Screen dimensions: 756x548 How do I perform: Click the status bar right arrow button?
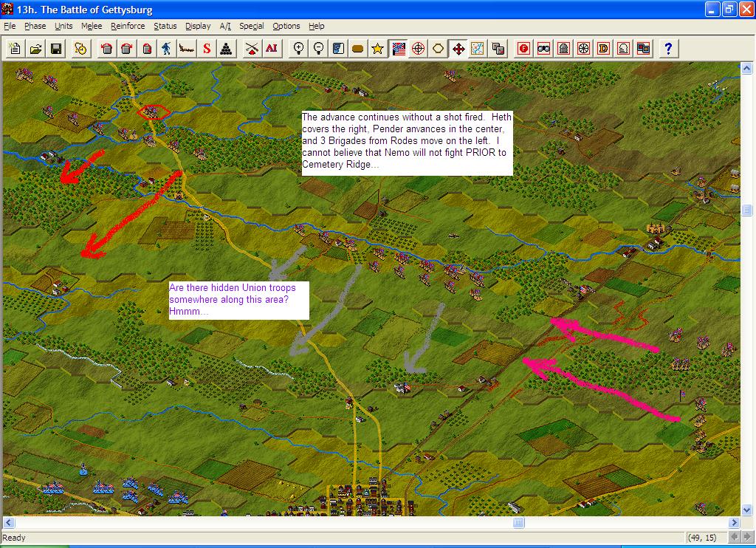746,537
